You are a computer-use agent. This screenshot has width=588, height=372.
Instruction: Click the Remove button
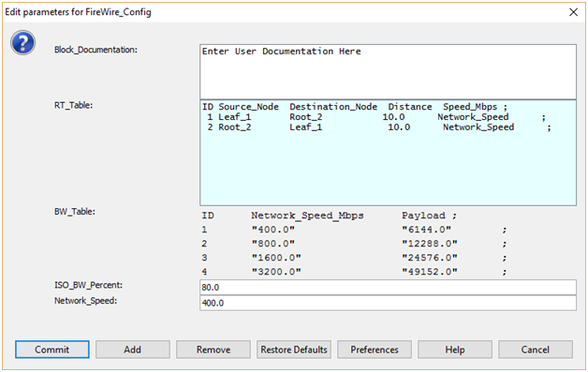pos(213,350)
